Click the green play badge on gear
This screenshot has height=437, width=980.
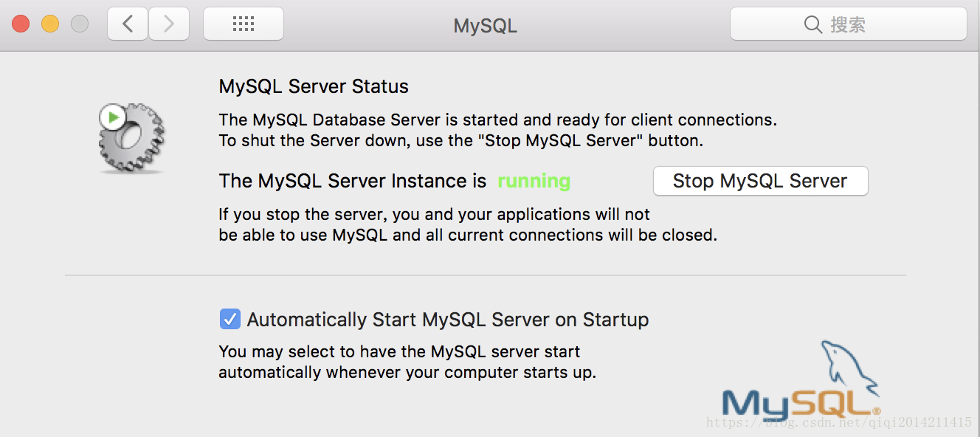click(112, 117)
